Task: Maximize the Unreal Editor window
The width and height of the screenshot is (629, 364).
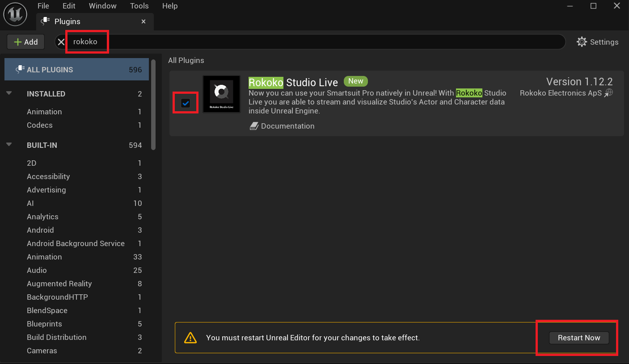Action: (593, 6)
